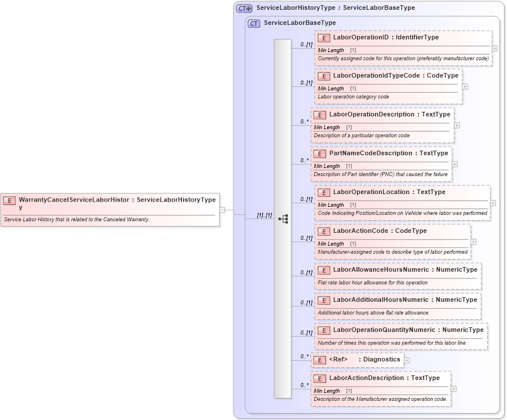Expand the LaborOperationDescription attributes panel
507x420 pixels.
coord(456,125)
